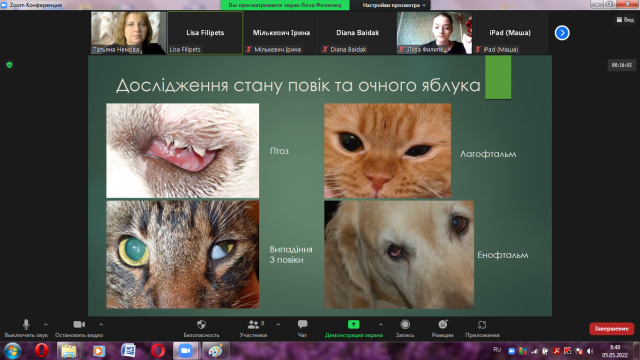
Task: Click the meeting timer 00:16:43
Action: 621,65
